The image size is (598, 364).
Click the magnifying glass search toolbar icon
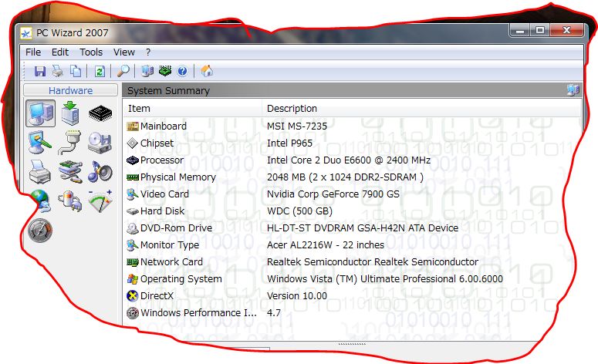[x=123, y=71]
